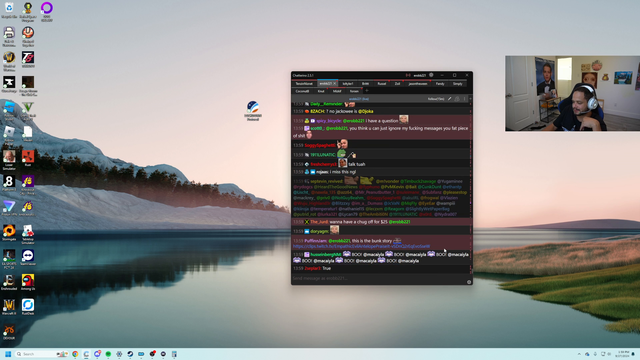Open the three-dot split menu
Screen dimensions: 640x360
tap(464, 99)
